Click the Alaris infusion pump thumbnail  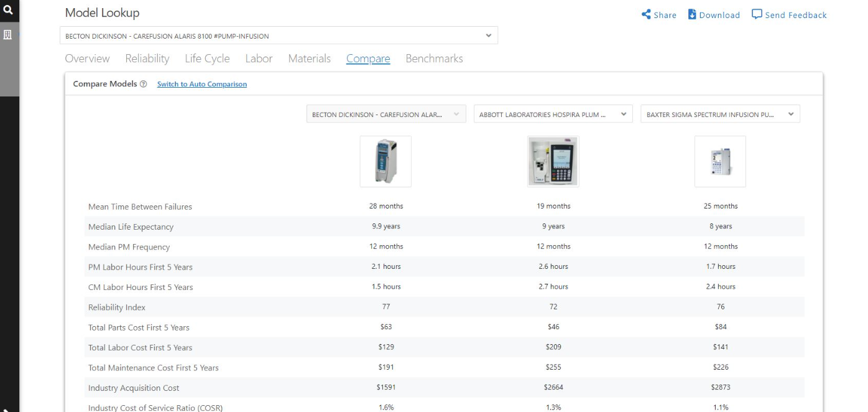[x=386, y=161]
